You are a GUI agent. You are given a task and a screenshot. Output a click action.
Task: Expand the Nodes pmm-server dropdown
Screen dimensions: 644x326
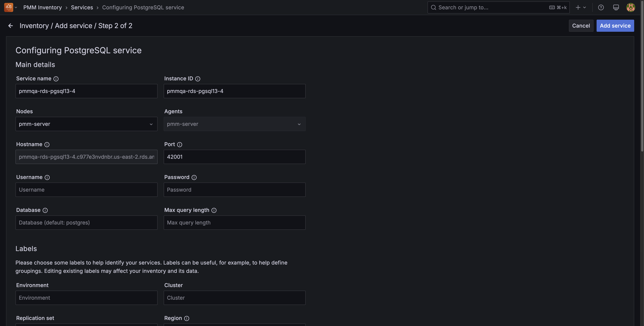tap(86, 124)
